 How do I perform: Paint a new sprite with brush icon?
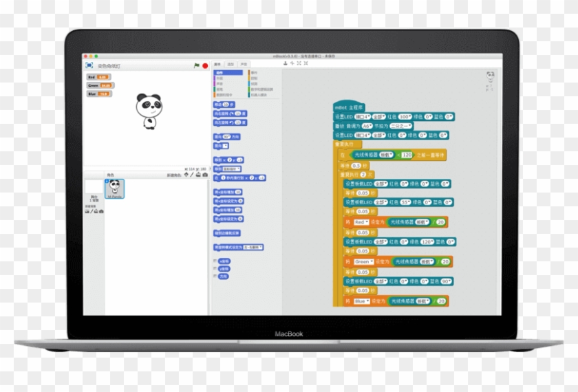[x=192, y=175]
